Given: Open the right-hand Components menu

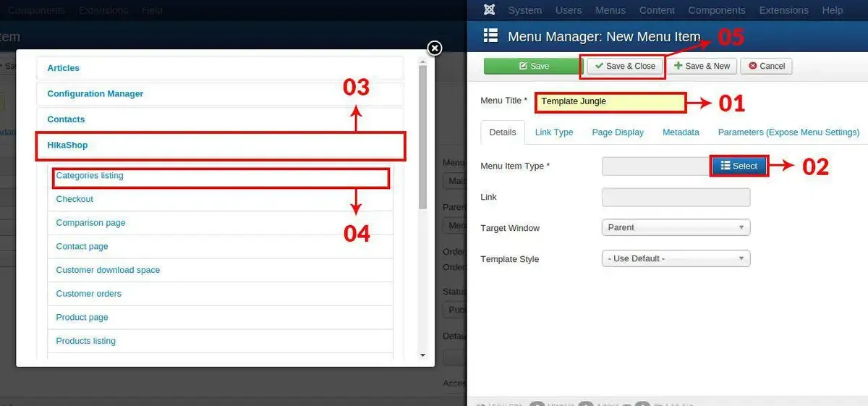Looking at the screenshot, I should pos(718,10).
